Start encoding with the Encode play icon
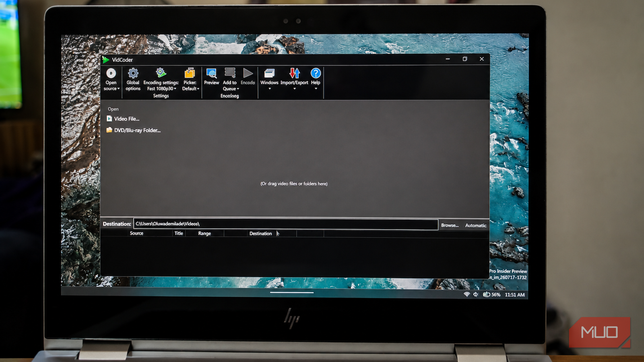 tap(248, 73)
